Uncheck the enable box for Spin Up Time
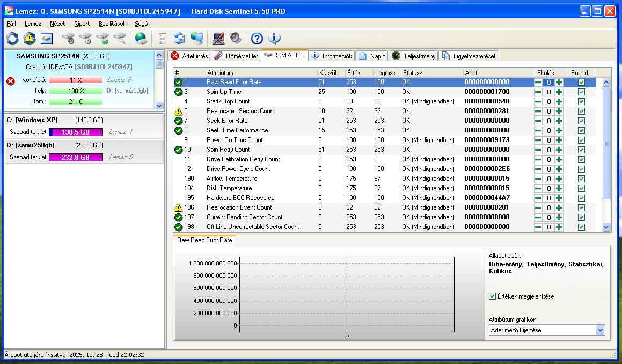The image size is (622, 364). 581,92
